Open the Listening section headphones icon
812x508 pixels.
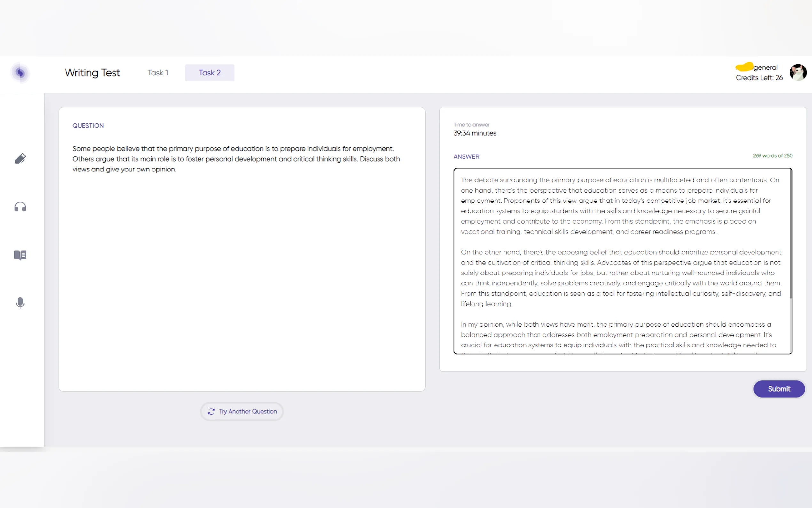coord(20,207)
